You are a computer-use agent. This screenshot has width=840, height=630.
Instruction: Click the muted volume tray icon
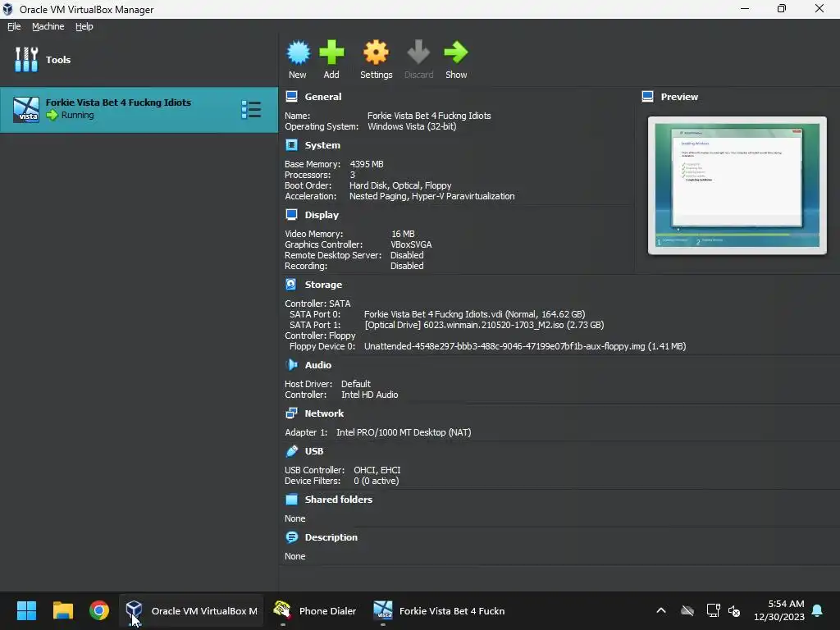coord(734,610)
